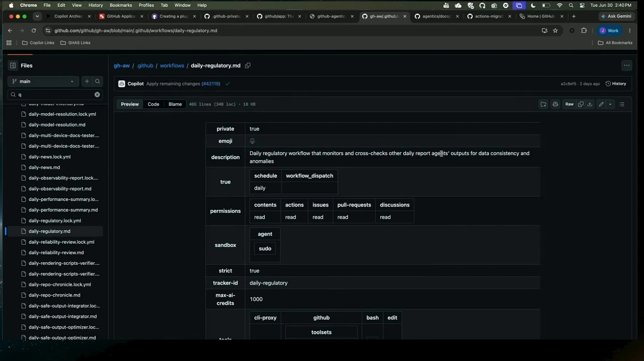Download the raw file
Viewport: 644px width, 361px height.
pos(590,104)
